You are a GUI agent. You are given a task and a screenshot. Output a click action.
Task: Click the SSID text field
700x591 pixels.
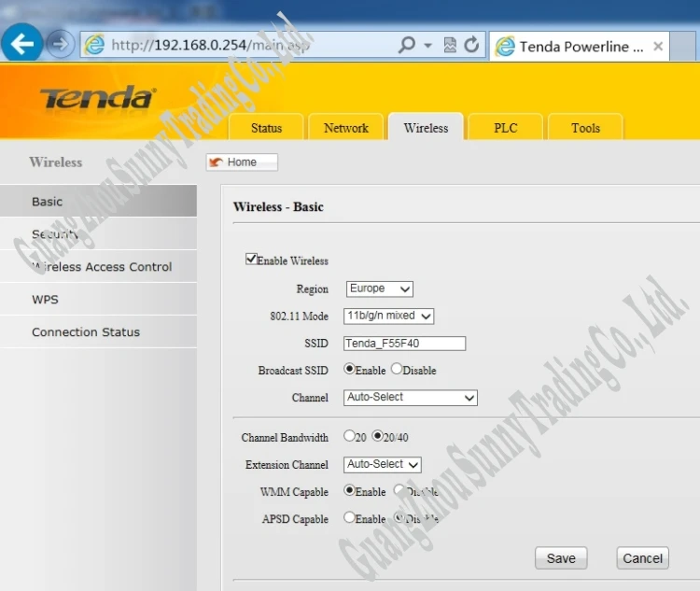(x=404, y=343)
